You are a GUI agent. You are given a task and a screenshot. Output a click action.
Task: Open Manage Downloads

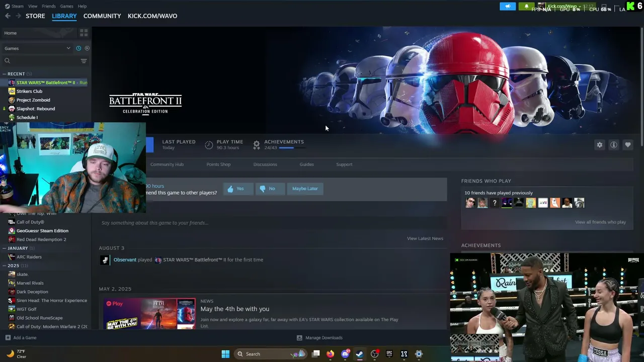(x=319, y=338)
